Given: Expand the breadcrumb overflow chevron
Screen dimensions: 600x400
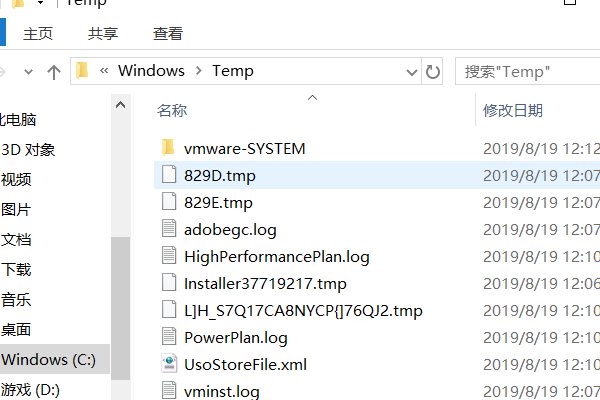Looking at the screenshot, I should coord(104,71).
